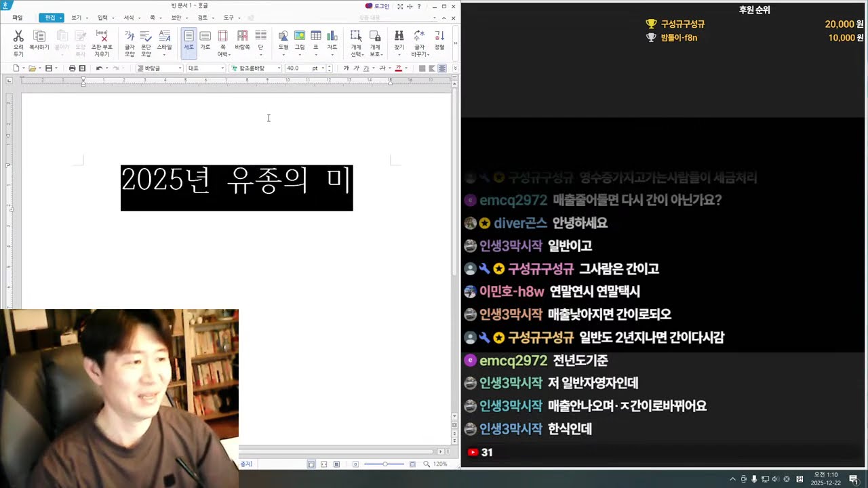Click the 개체 보호 object protect icon
The height and width of the screenshot is (488, 868).
tap(374, 36)
